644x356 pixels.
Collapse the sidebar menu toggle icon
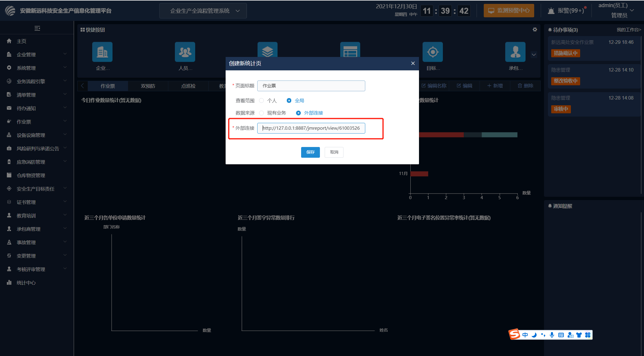pyautogui.click(x=37, y=28)
